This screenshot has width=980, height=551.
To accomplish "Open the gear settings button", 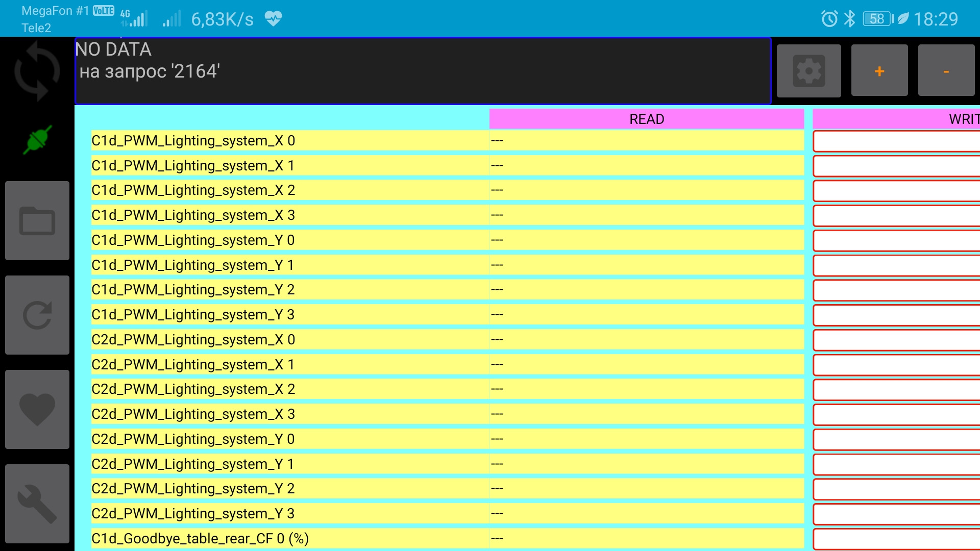I will tap(808, 71).
